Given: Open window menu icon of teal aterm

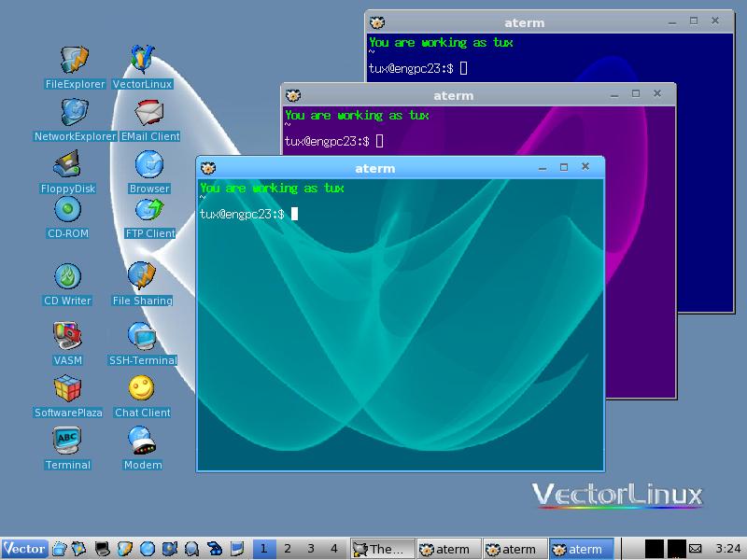Looking at the screenshot, I should tap(208, 168).
